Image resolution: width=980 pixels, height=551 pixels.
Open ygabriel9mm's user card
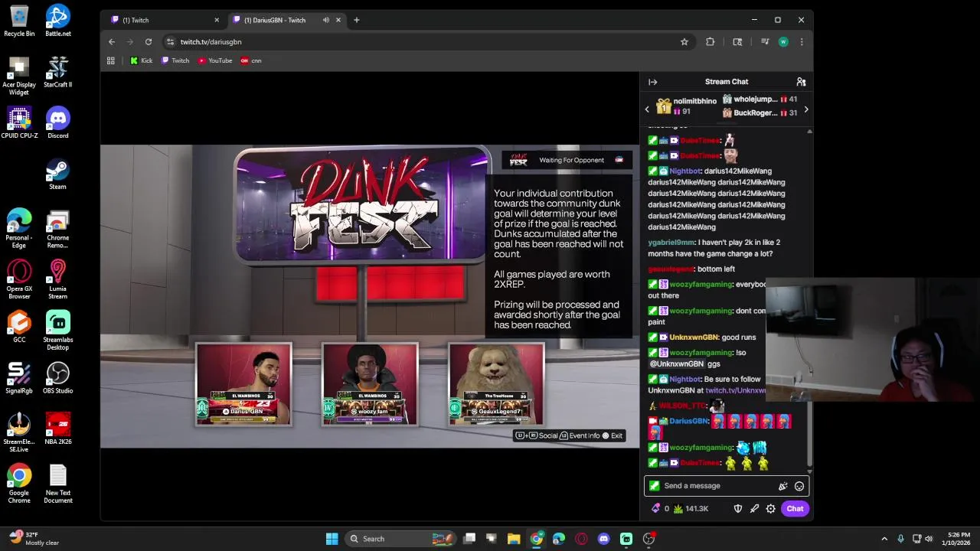pos(671,243)
